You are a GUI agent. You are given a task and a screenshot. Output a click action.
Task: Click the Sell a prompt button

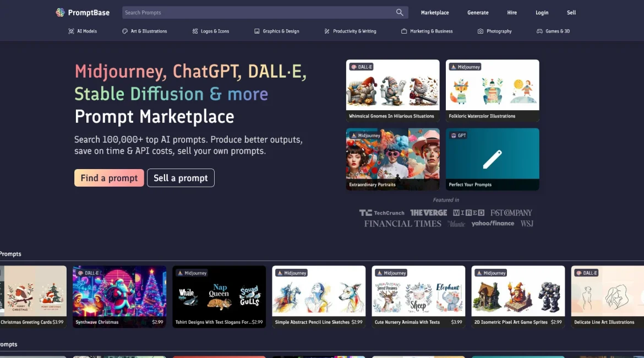tap(181, 178)
